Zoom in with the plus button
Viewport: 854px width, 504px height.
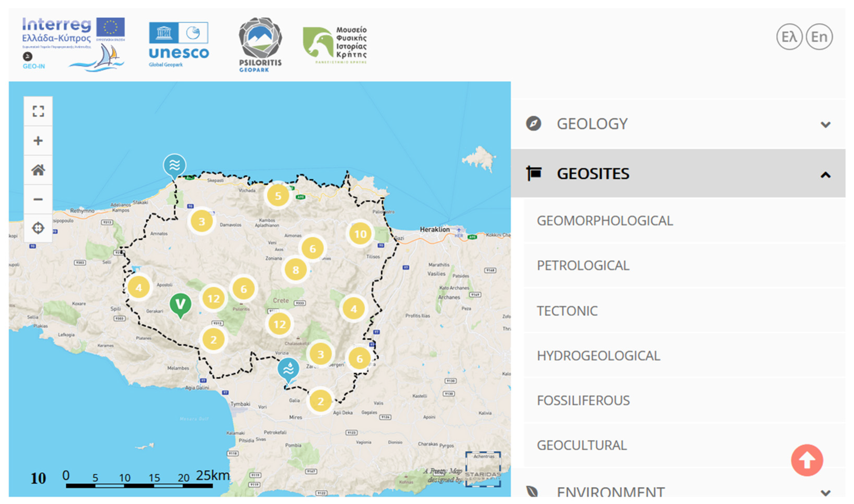tap(38, 141)
